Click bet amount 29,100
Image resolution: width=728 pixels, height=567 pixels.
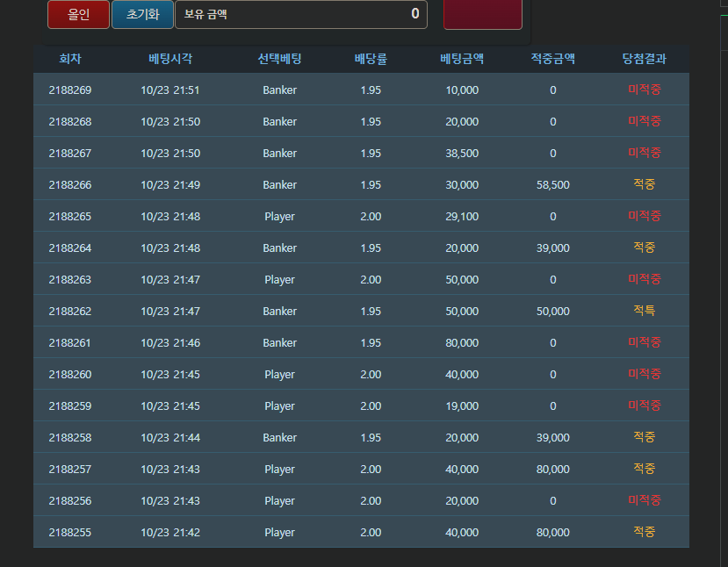(462, 216)
